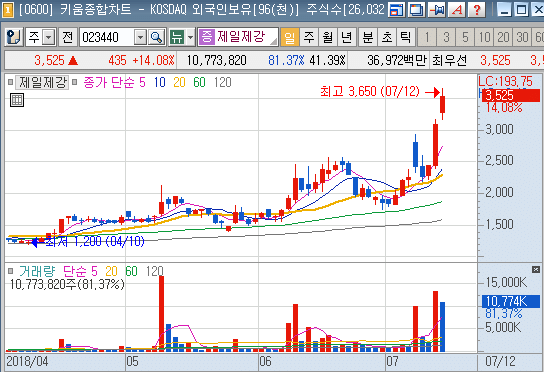Click the title bar app icon numbered 1
The width and height of the screenshot is (544, 372).
point(7,10)
